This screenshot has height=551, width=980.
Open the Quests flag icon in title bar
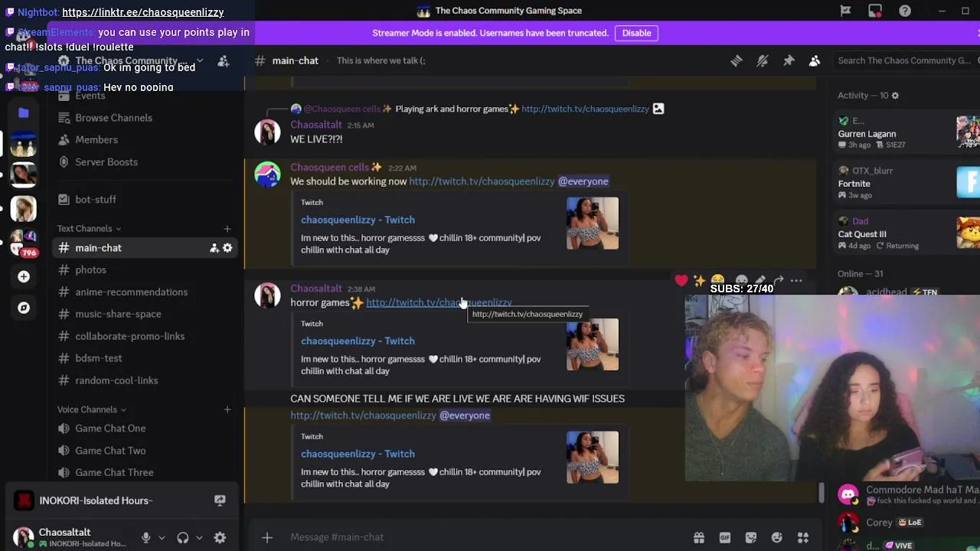tap(845, 11)
